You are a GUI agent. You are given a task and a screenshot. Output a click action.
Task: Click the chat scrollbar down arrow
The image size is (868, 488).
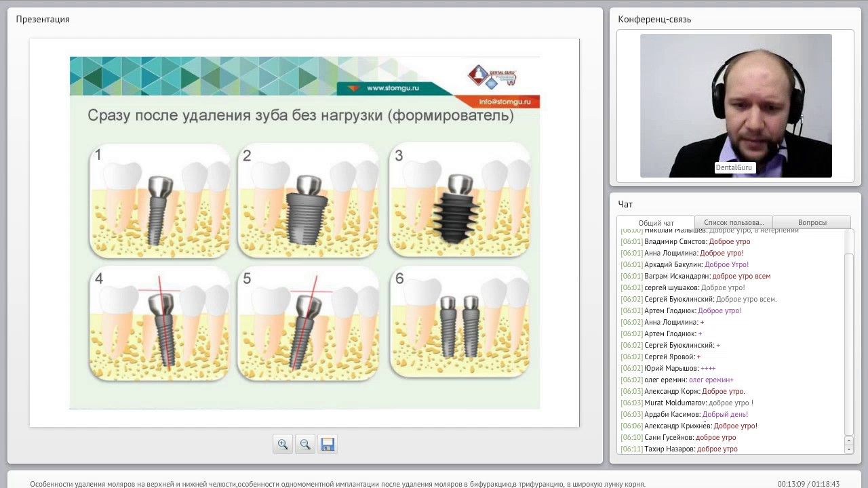848,449
